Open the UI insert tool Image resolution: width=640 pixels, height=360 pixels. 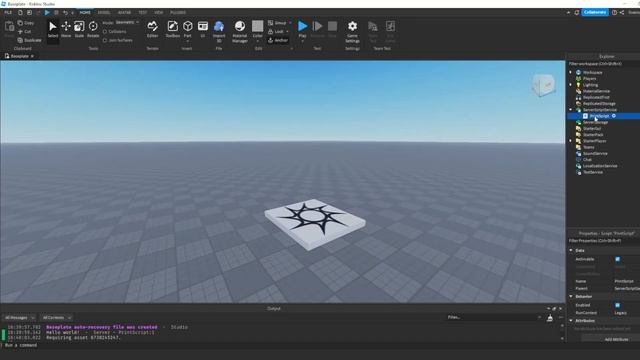(x=203, y=29)
